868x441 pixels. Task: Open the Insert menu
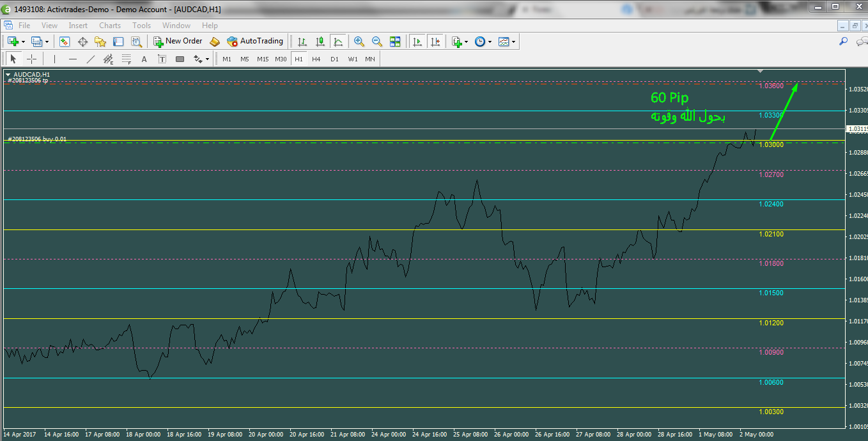[78, 26]
